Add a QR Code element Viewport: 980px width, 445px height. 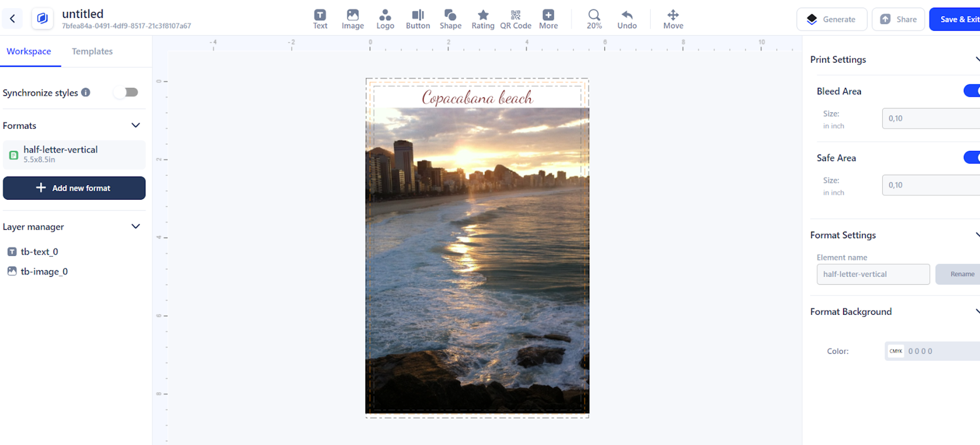tap(515, 19)
